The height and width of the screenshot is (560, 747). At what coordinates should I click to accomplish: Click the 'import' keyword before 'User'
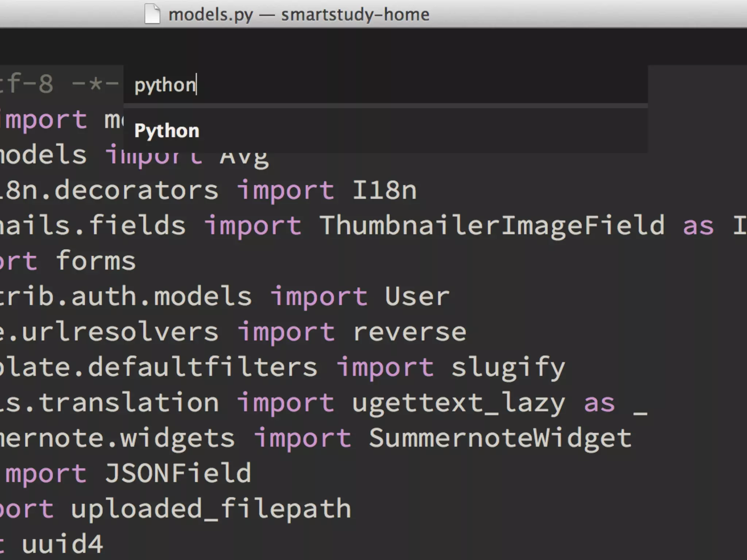point(319,297)
